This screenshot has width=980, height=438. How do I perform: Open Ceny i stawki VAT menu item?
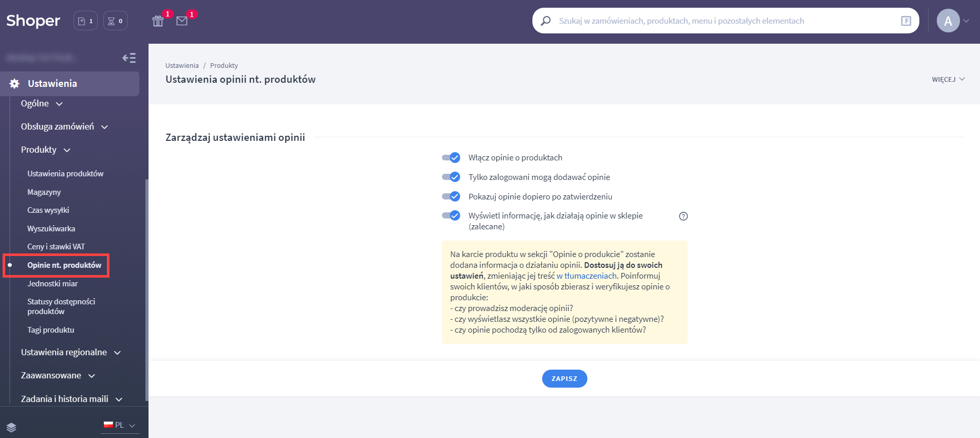(x=56, y=247)
